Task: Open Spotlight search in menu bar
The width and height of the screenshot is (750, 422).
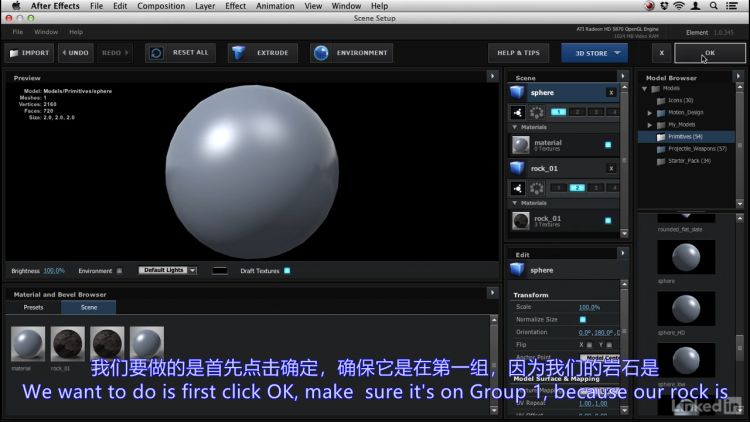Action: [x=713, y=6]
